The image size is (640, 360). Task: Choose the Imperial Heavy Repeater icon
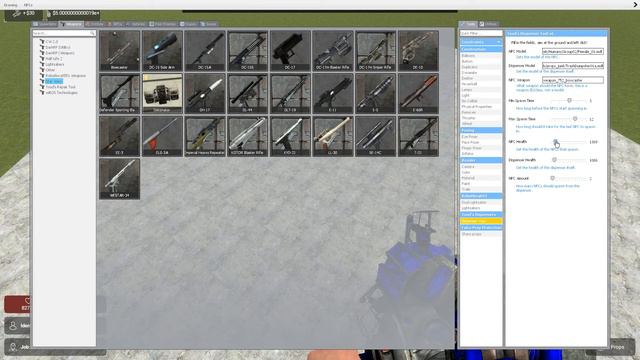(x=205, y=136)
